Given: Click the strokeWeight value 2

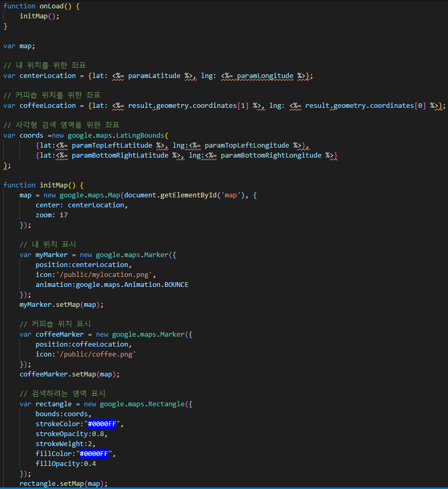Looking at the screenshot, I should [90, 444].
